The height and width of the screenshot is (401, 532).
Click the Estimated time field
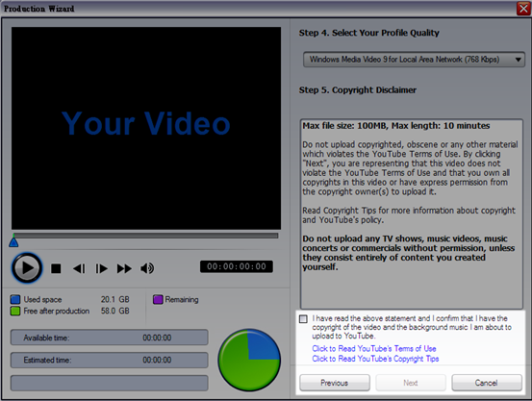110,360
